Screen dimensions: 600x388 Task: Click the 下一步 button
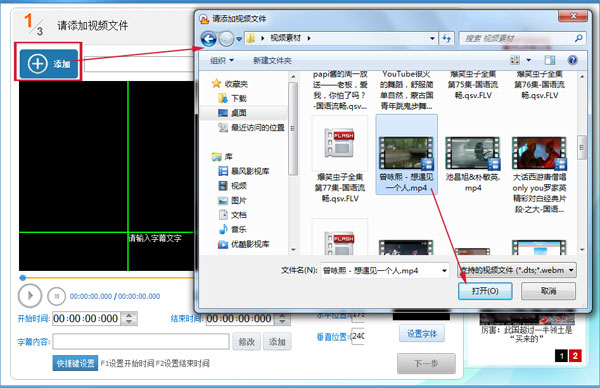(x=426, y=363)
